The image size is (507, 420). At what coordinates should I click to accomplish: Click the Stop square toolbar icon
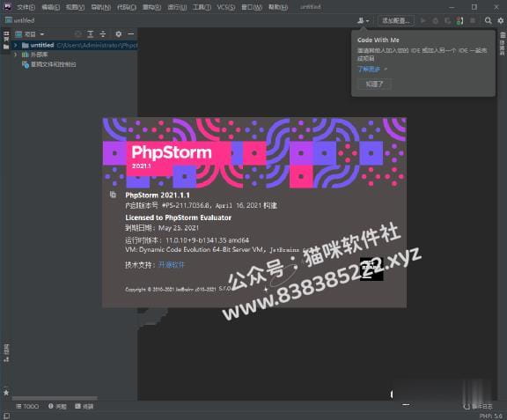473,21
